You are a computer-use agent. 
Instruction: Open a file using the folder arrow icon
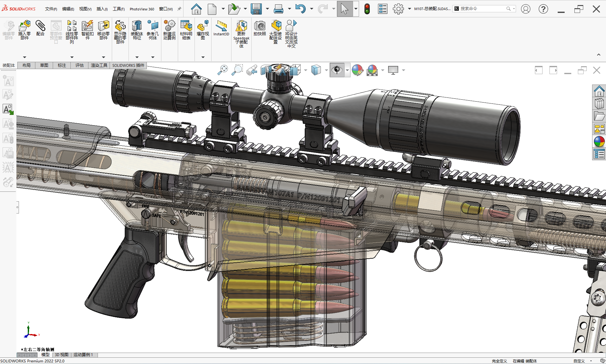pyautogui.click(x=234, y=9)
